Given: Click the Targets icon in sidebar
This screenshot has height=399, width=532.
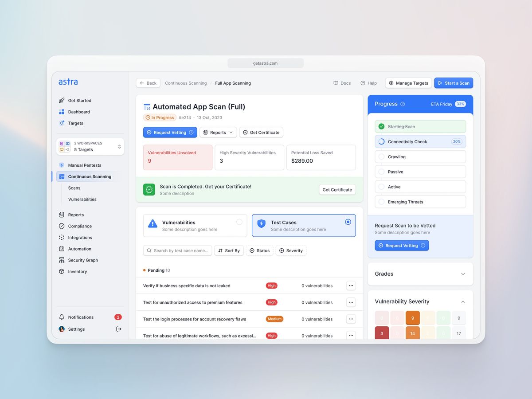Looking at the screenshot, I should tap(62, 123).
